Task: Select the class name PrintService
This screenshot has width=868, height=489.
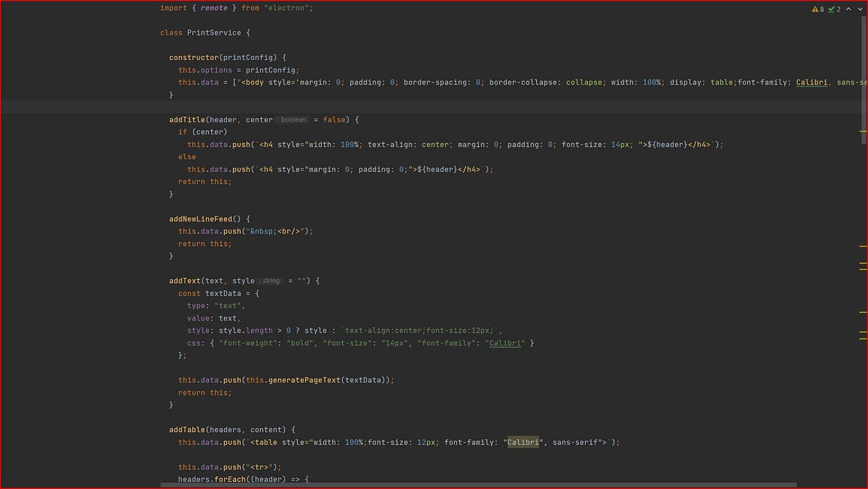Action: click(x=212, y=32)
